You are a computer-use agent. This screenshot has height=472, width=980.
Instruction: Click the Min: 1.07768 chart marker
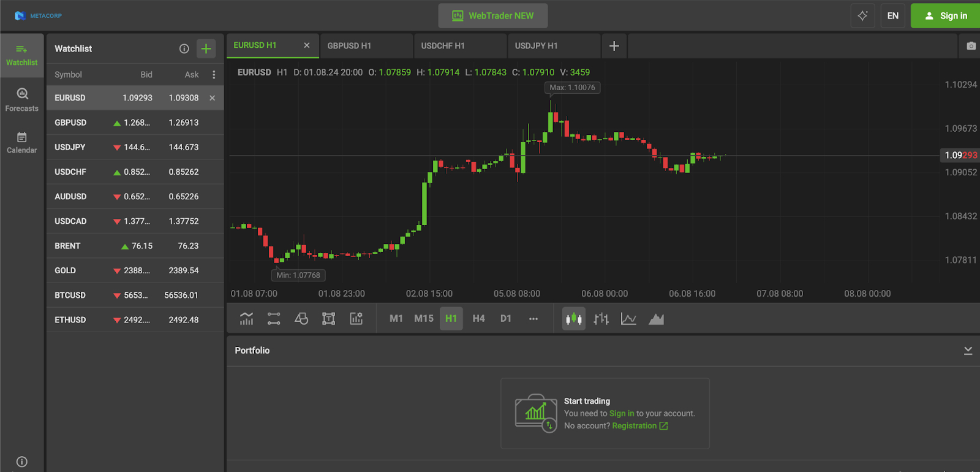[x=298, y=275]
